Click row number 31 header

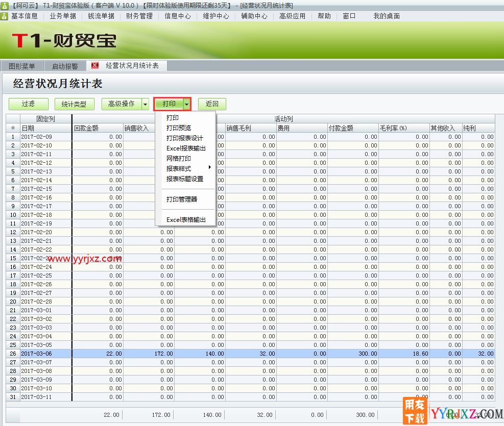click(13, 397)
